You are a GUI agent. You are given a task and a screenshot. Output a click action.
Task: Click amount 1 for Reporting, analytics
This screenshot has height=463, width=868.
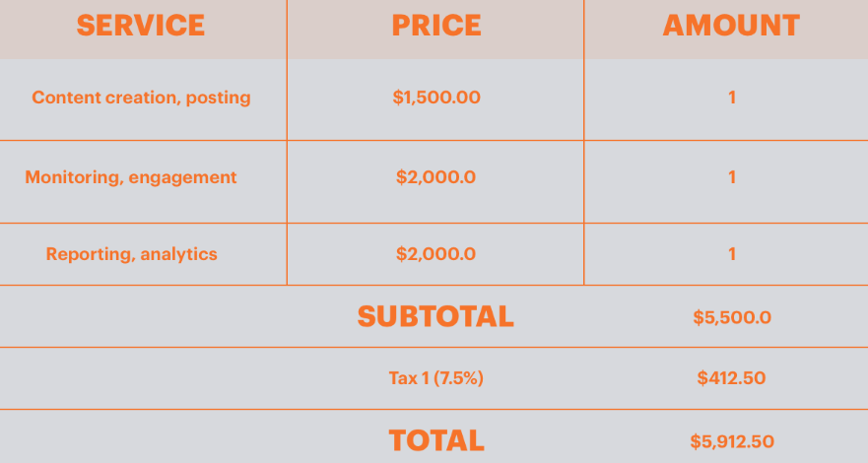tap(732, 254)
